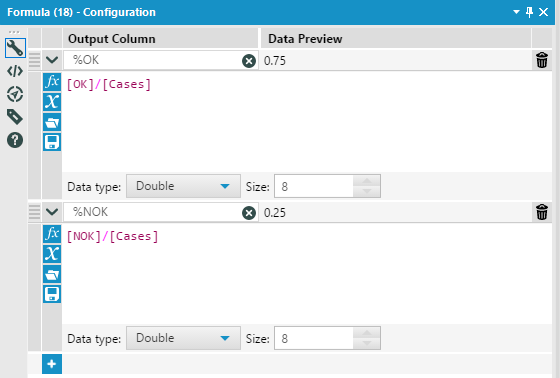Close the Configuration panel
This screenshot has height=378, width=560.
pyautogui.click(x=544, y=12)
